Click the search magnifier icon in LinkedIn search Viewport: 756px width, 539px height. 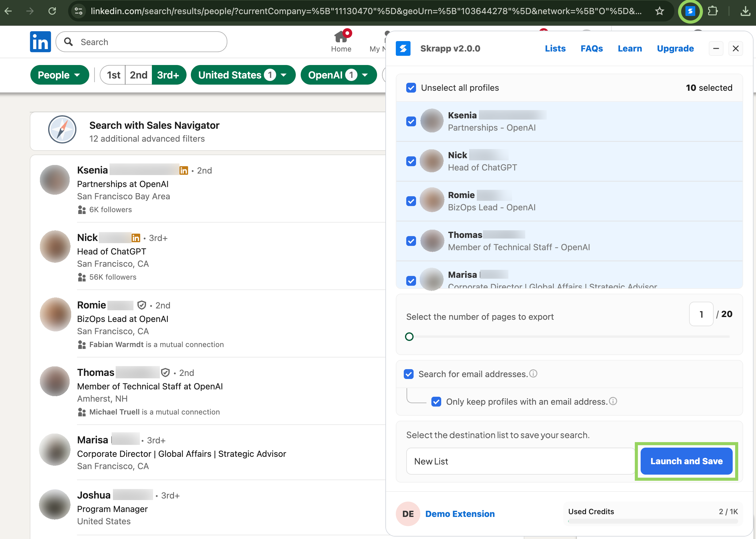click(68, 42)
